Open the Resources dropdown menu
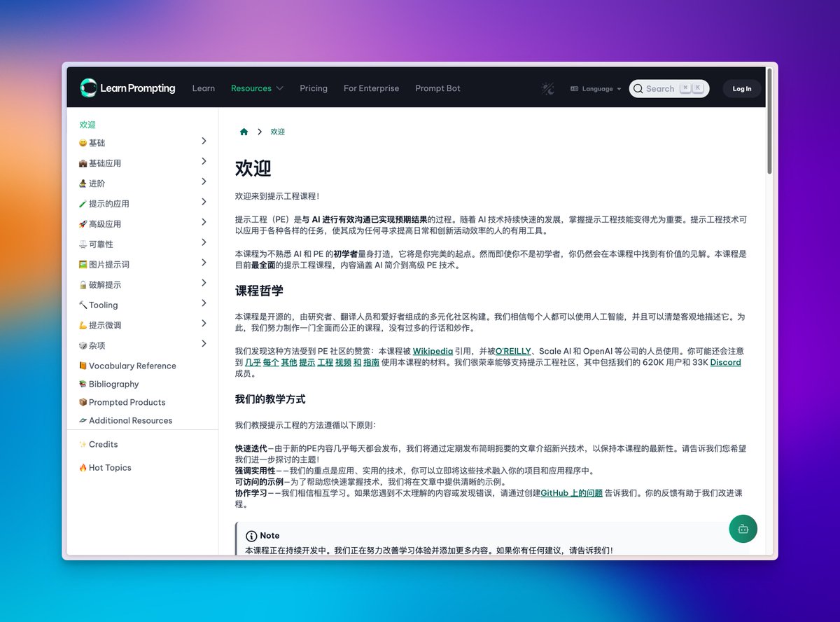The width and height of the screenshot is (840, 622). (x=257, y=88)
